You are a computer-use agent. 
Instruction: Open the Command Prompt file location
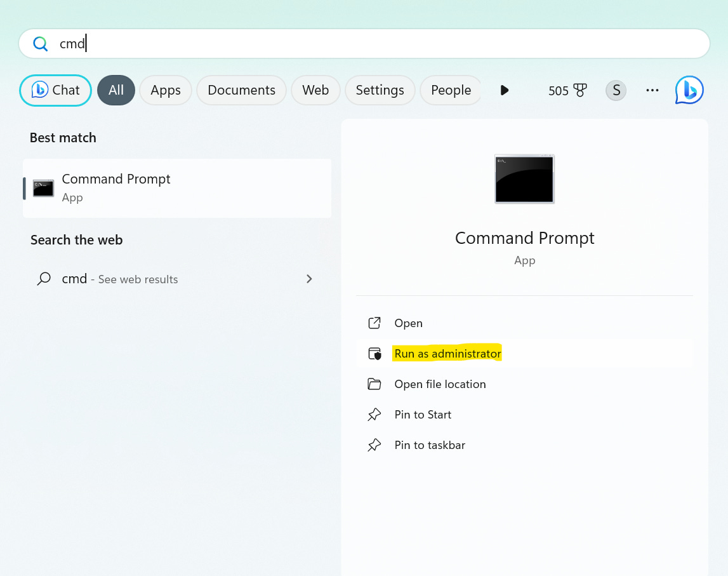click(439, 384)
